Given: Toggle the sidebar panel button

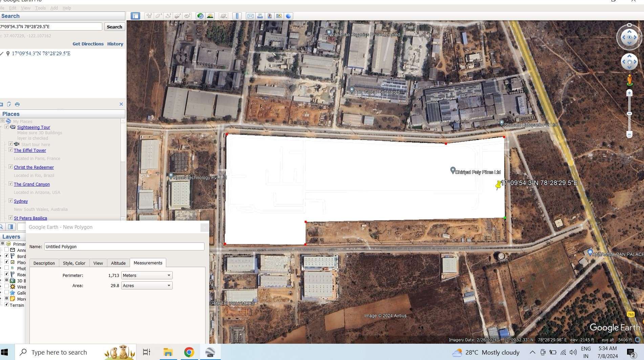Looking at the screenshot, I should coord(135,16).
